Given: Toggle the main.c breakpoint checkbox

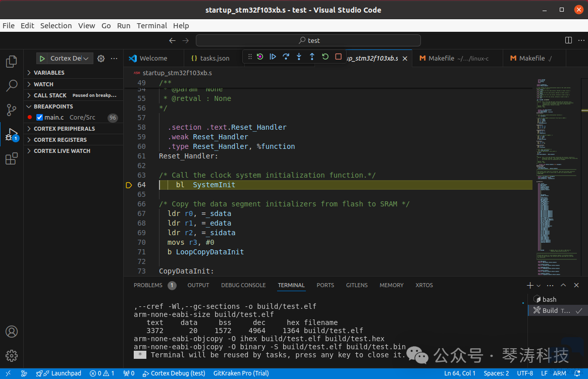Looking at the screenshot, I should click(39, 118).
